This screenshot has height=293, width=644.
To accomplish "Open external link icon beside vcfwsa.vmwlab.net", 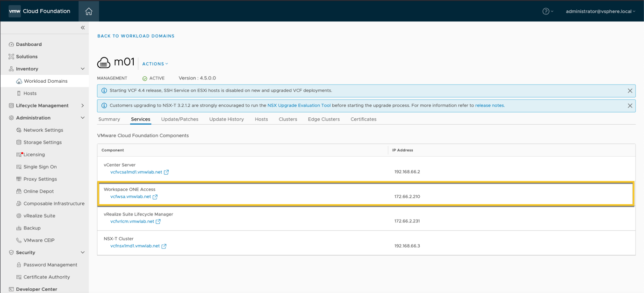I will point(155,197).
